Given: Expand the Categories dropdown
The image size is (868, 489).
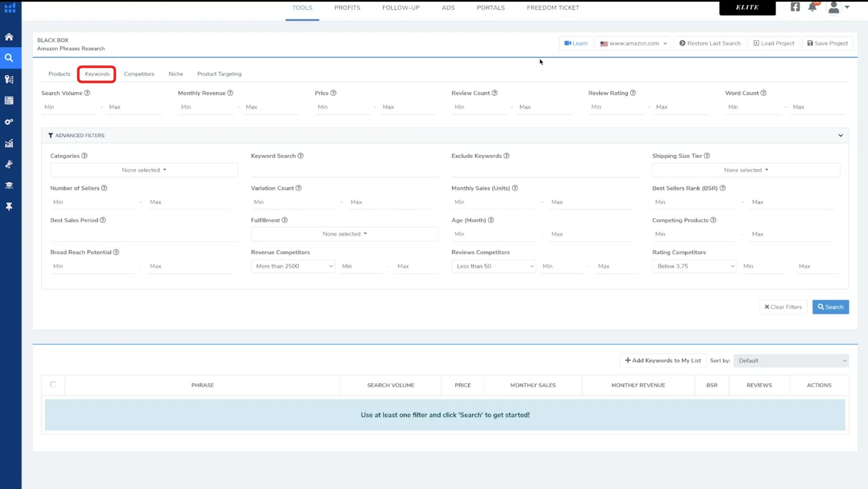Looking at the screenshot, I should [x=144, y=170].
